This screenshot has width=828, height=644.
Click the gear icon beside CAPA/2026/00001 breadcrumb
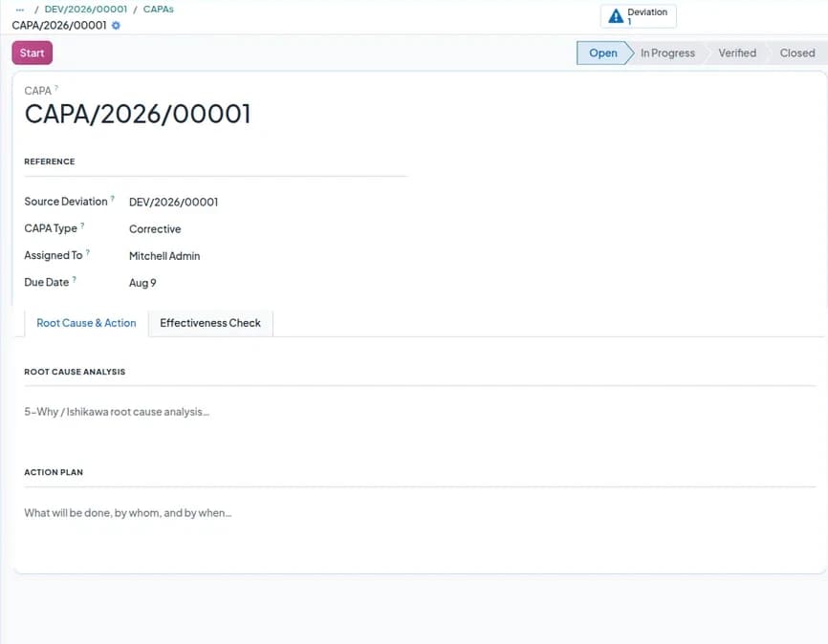point(117,26)
